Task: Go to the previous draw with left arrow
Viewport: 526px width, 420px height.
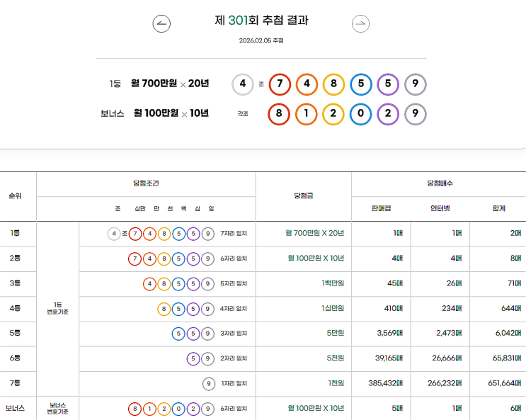Action: tap(161, 23)
